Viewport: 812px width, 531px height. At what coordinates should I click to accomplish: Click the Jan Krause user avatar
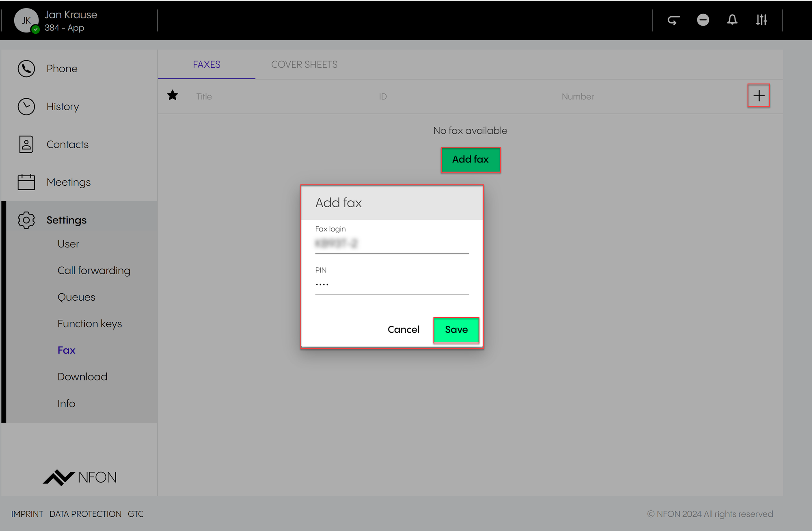click(26, 20)
